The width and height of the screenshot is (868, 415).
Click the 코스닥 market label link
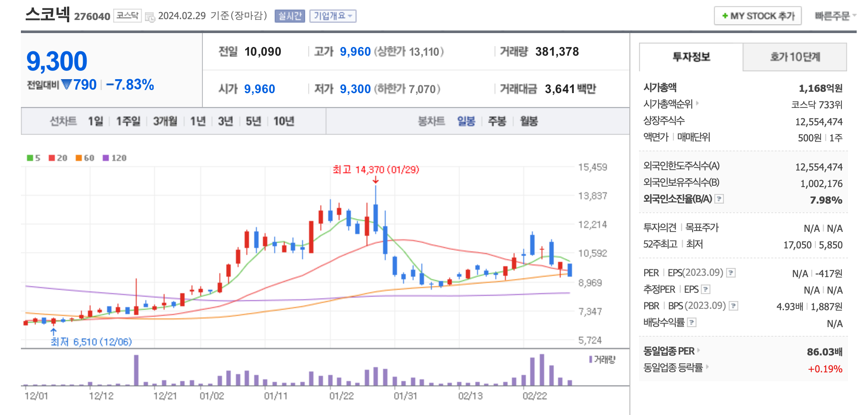(x=128, y=15)
